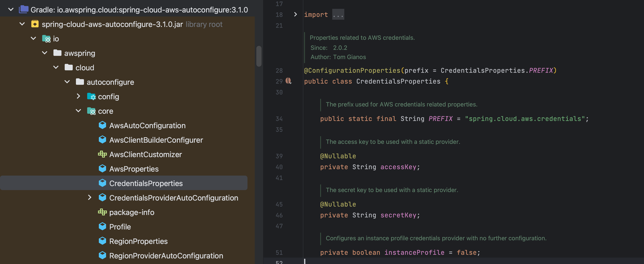Click the config package folder icon
Image resolution: width=644 pixels, height=264 pixels.
pyautogui.click(x=91, y=96)
